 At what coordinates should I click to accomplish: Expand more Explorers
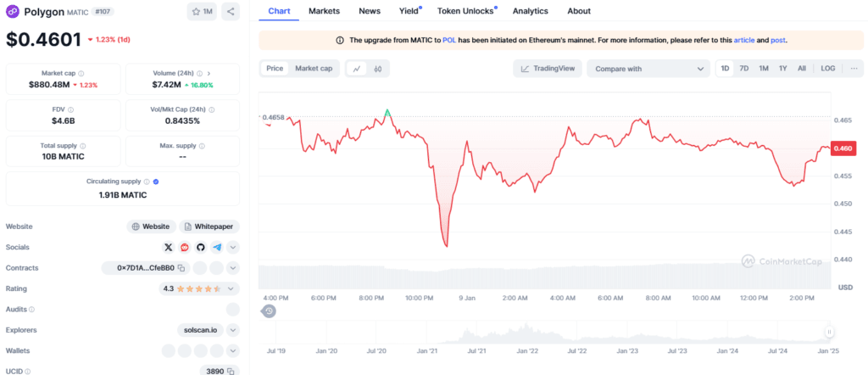(x=233, y=330)
